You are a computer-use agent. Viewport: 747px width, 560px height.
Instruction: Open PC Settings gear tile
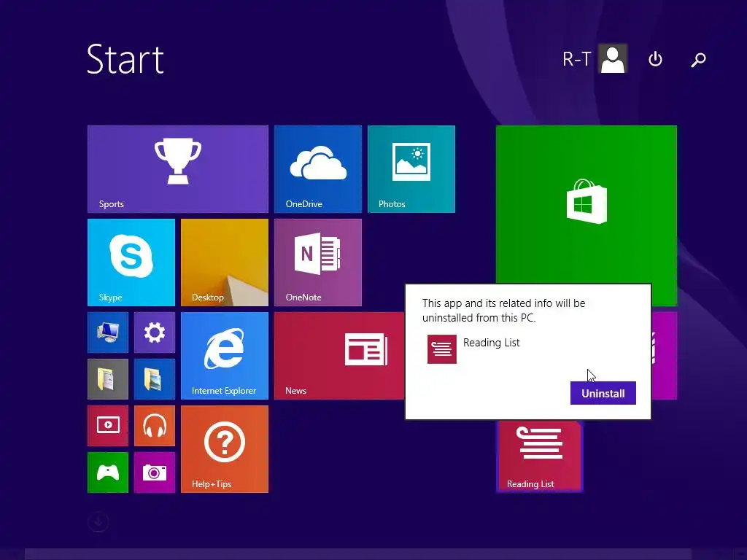[x=155, y=332]
